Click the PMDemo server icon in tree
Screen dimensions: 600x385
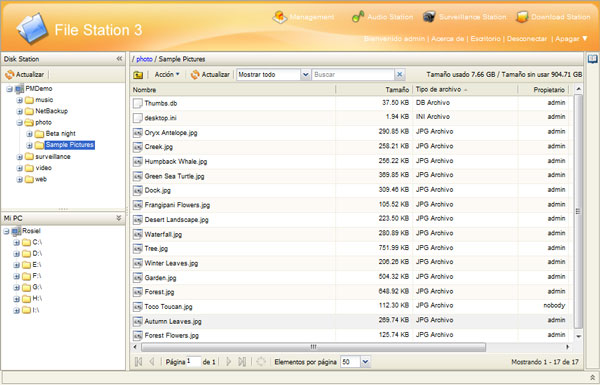pos(19,89)
